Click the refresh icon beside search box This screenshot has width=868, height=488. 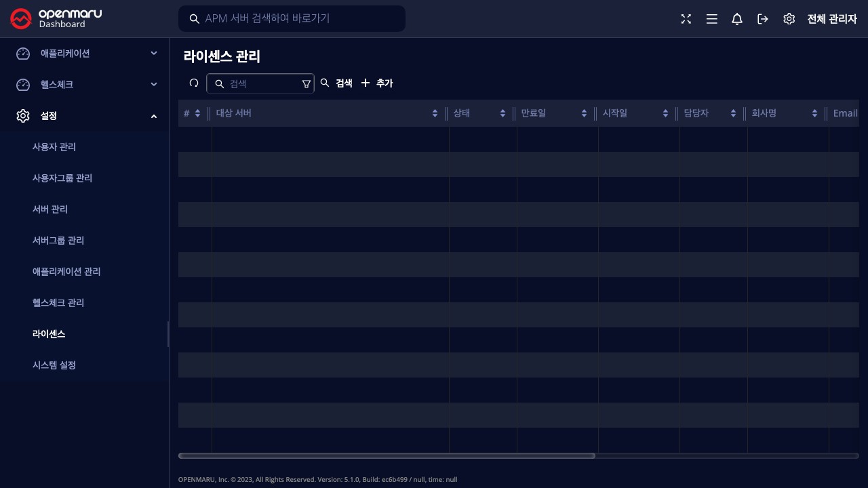[194, 83]
